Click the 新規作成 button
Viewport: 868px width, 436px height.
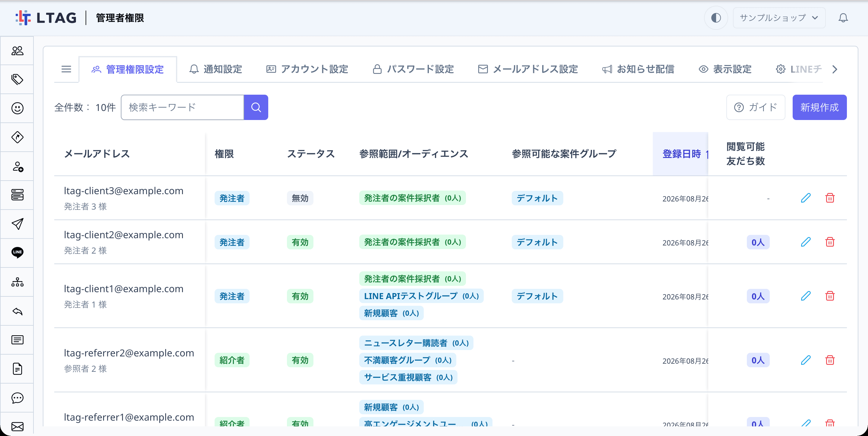click(x=819, y=107)
